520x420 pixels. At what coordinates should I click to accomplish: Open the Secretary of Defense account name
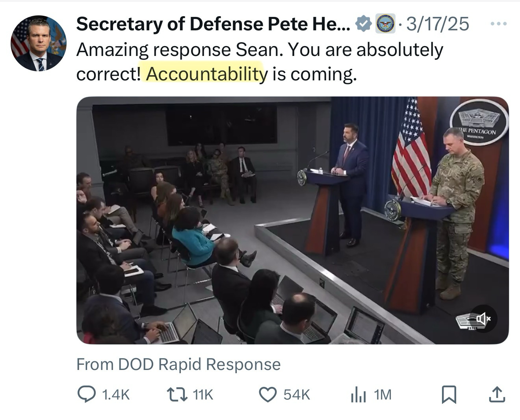tap(213, 24)
